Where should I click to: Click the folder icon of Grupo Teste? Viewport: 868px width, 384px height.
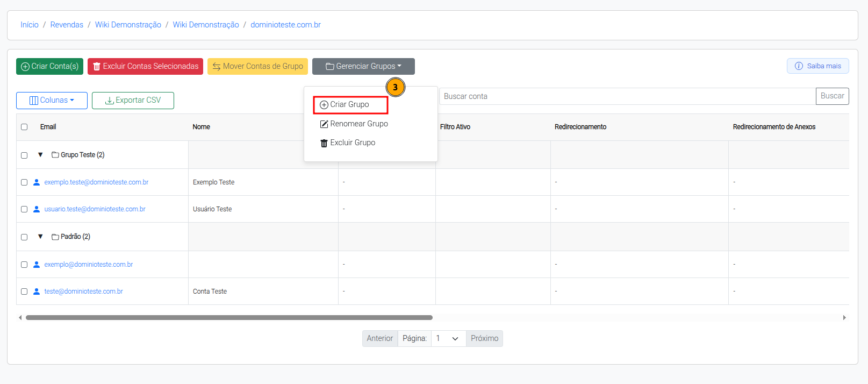click(55, 155)
